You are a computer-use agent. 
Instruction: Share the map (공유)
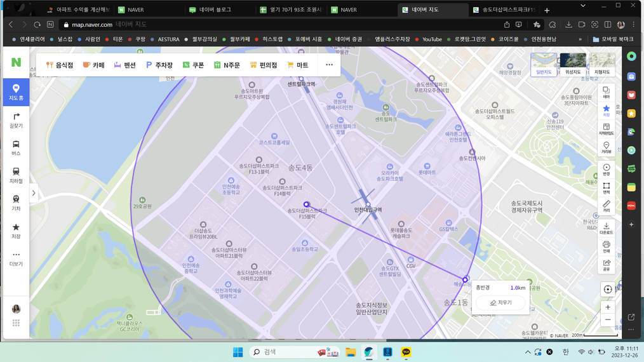pyautogui.click(x=607, y=265)
